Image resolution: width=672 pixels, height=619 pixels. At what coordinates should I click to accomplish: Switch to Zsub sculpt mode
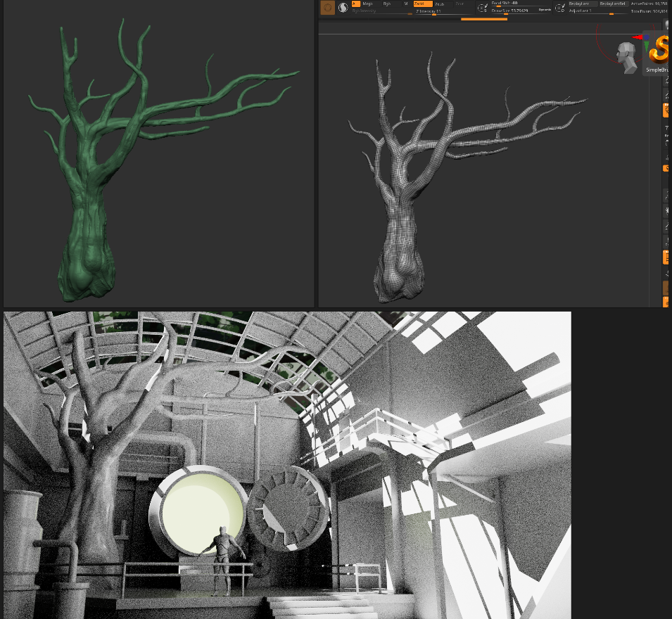click(443, 4)
